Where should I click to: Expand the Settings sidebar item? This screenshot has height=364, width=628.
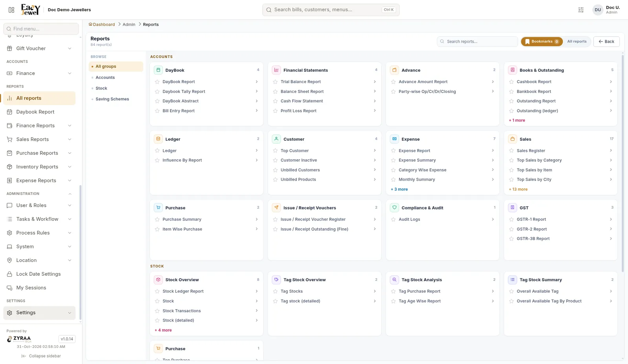[39, 313]
